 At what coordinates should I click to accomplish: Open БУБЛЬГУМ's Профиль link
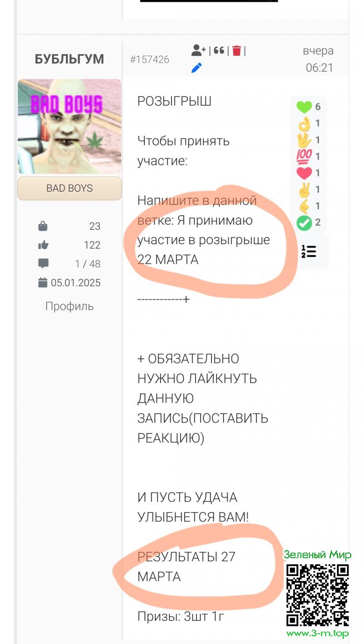coord(69,306)
